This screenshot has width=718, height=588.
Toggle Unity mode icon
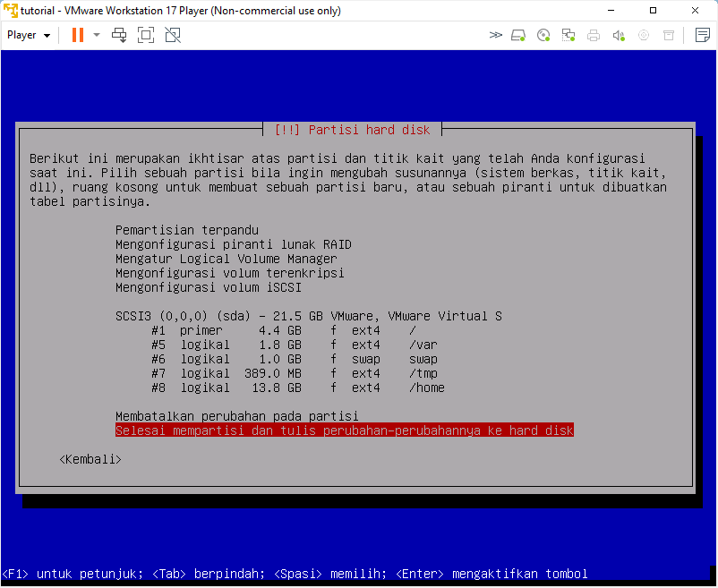pos(173,35)
